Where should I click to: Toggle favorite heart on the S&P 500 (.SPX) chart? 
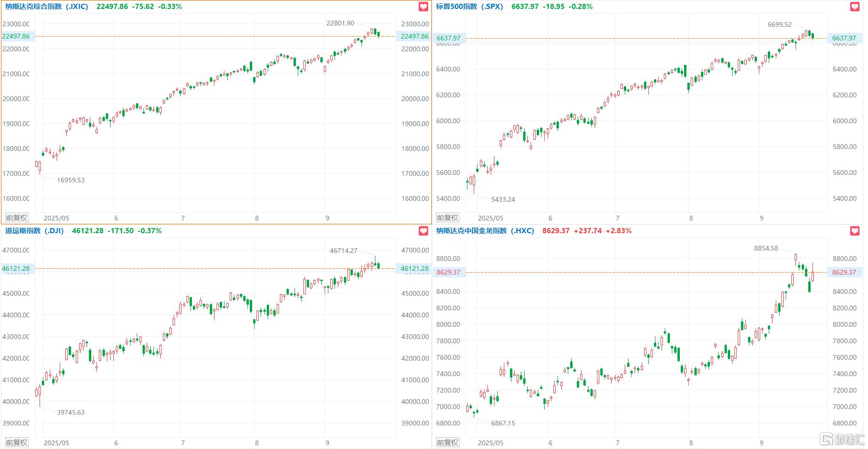[x=855, y=7]
